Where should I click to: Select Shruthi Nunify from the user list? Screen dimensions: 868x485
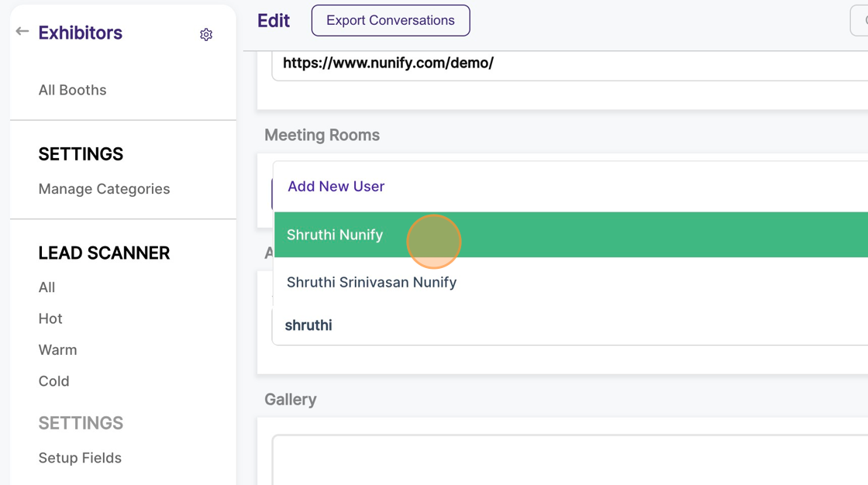pyautogui.click(x=335, y=235)
